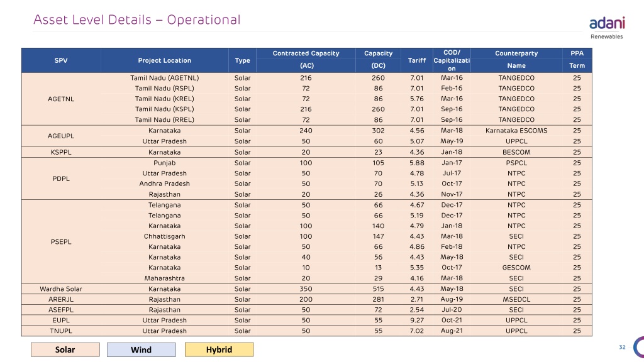This screenshot has width=644, height=362.
Task: Select the 'KSPPL' SPV cell
Action: 61,152
